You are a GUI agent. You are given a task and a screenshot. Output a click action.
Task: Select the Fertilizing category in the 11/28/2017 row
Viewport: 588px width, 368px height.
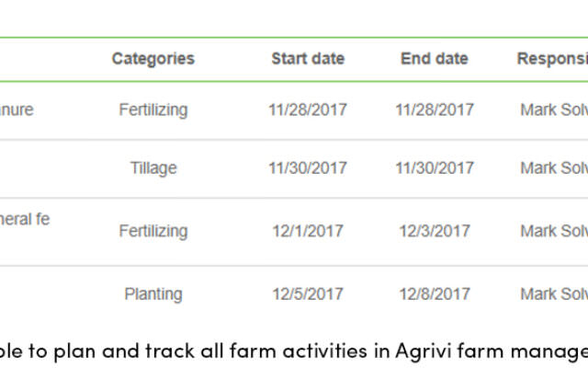tap(153, 110)
